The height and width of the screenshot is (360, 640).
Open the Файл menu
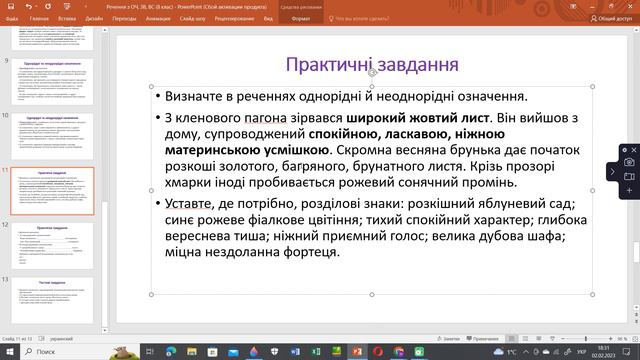12,19
